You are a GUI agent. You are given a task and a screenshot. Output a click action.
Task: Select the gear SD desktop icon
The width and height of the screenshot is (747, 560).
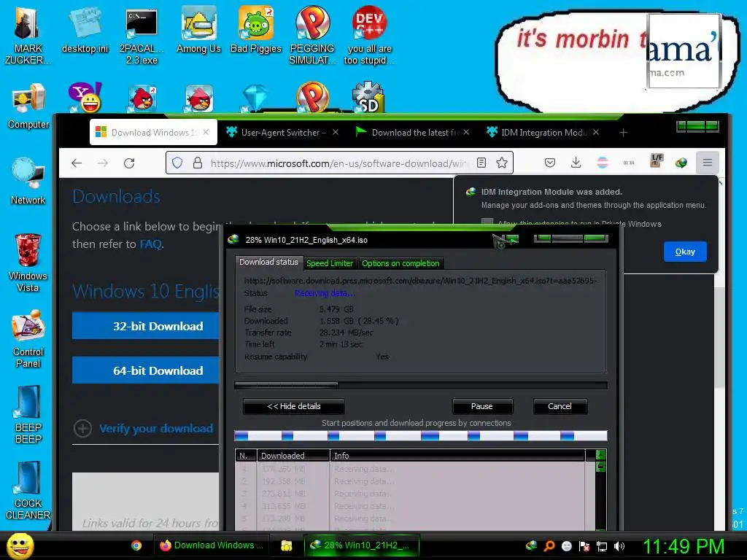tap(368, 97)
